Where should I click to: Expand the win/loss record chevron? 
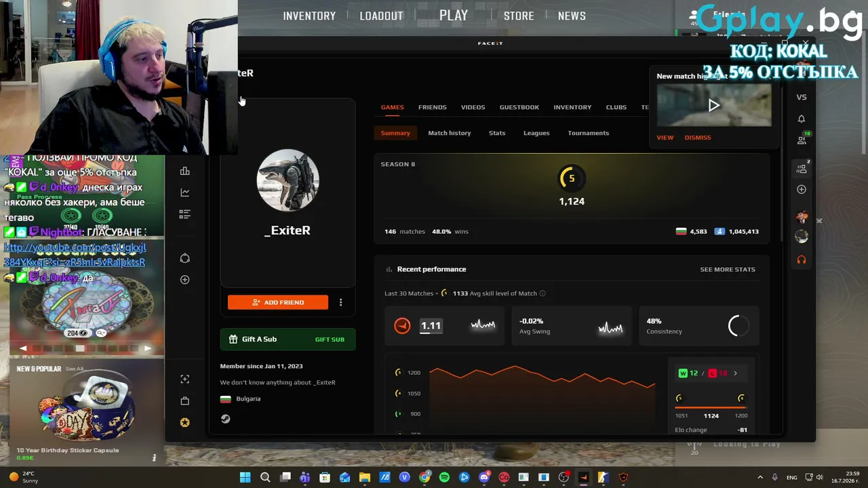[735, 373]
